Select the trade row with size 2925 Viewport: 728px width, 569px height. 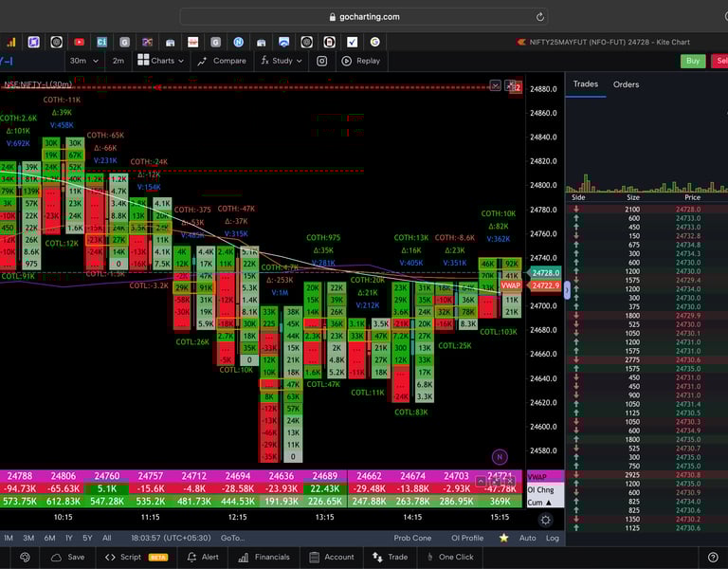point(646,475)
